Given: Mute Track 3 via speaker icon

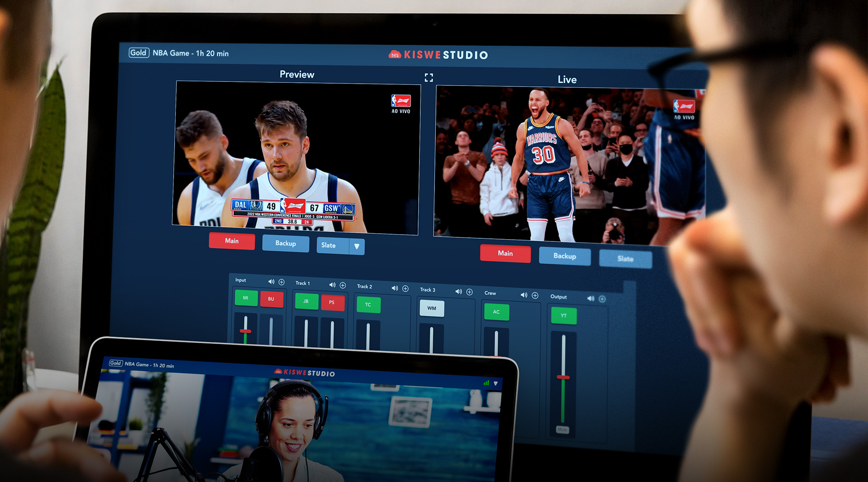Looking at the screenshot, I should [458, 292].
